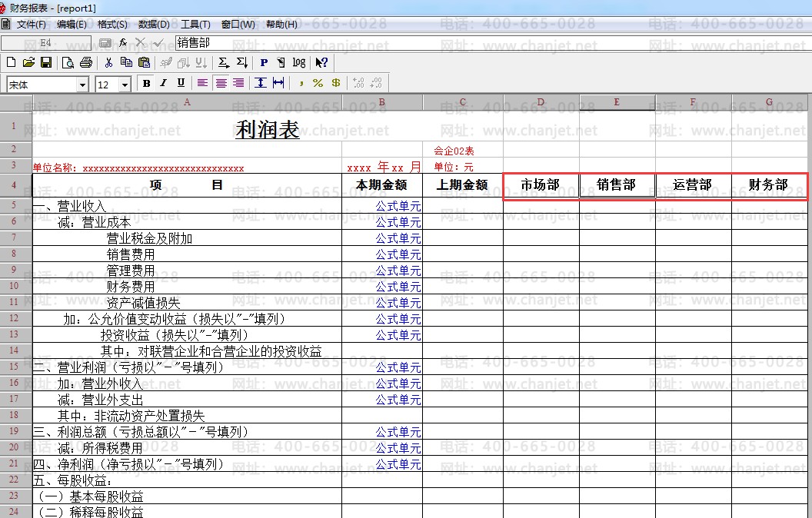Click the grayed sort icon beside Paste
Viewport: 812px width, 518px height.
[166, 62]
